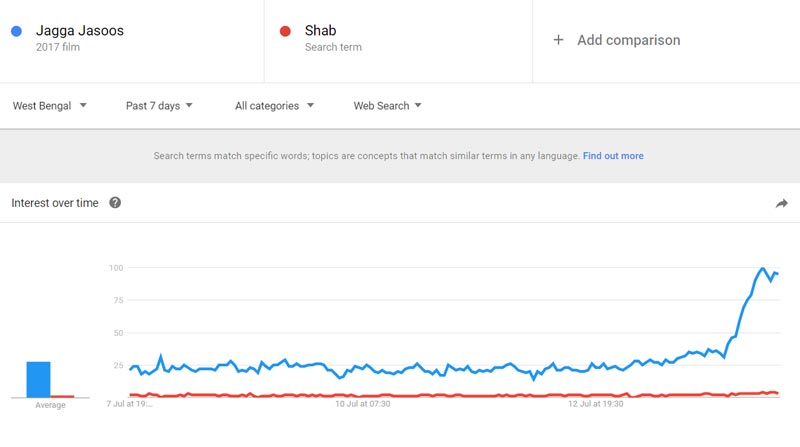The height and width of the screenshot is (447, 800).
Task: Follow the Find out more link
Action: (x=613, y=156)
